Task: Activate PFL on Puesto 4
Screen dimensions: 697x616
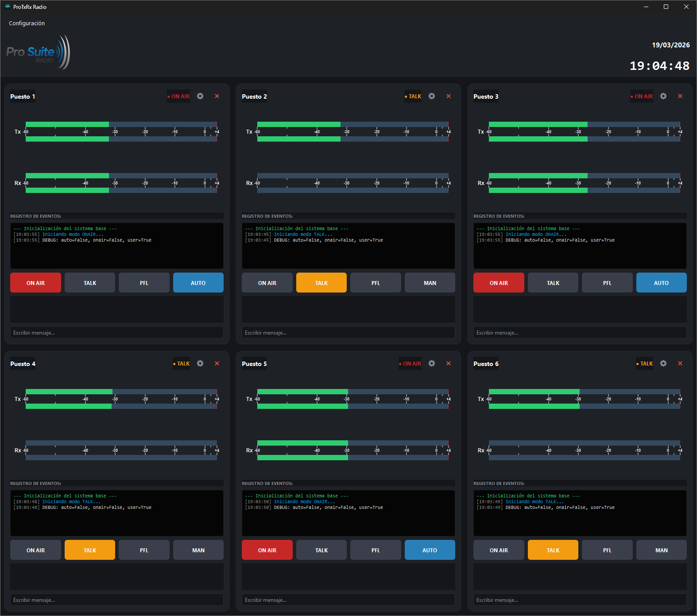Action: [144, 550]
